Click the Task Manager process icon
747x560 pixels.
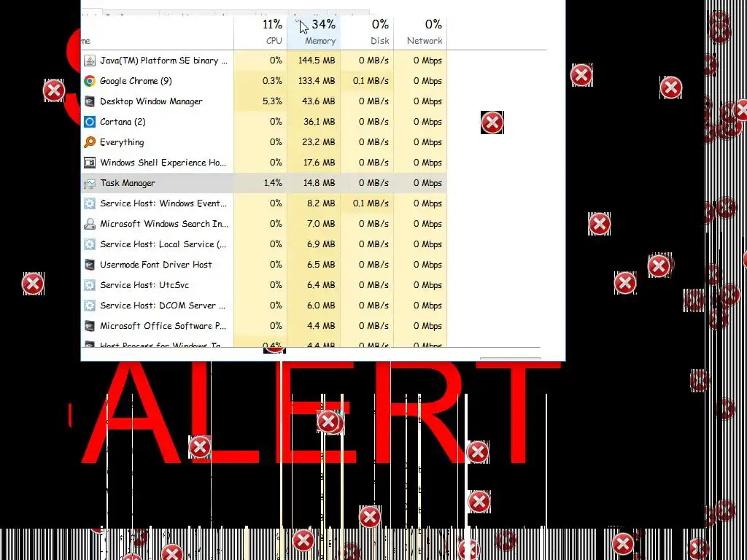coord(90,183)
